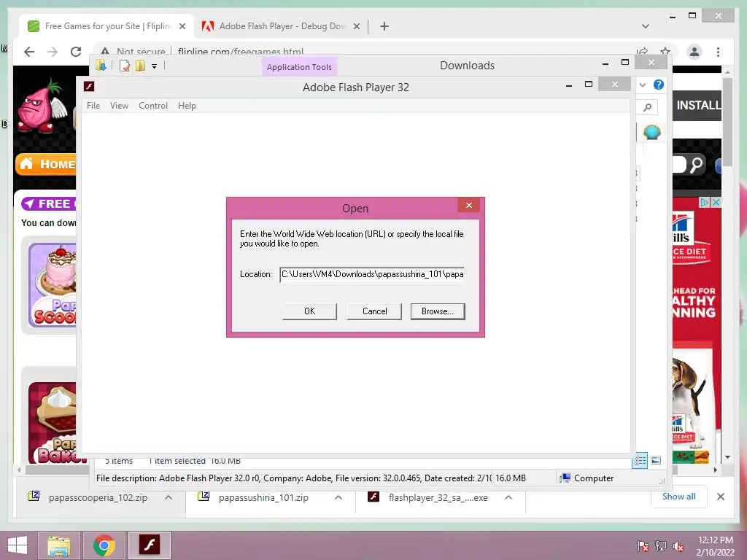Close the Chrome downloads bar

tap(720, 497)
